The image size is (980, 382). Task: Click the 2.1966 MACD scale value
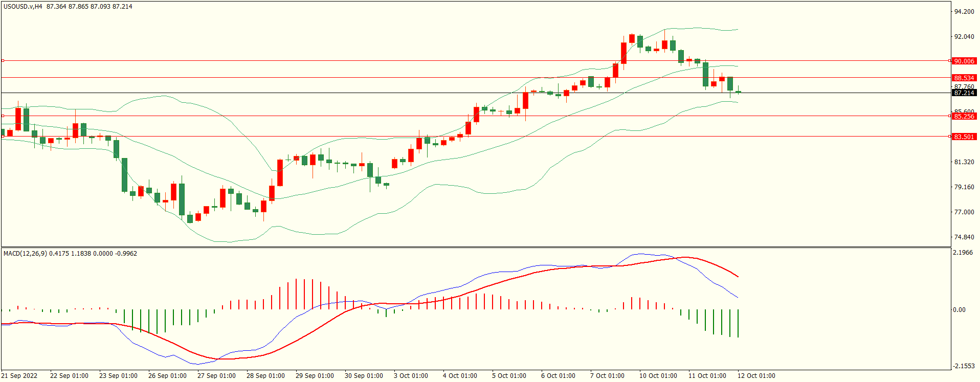click(964, 253)
